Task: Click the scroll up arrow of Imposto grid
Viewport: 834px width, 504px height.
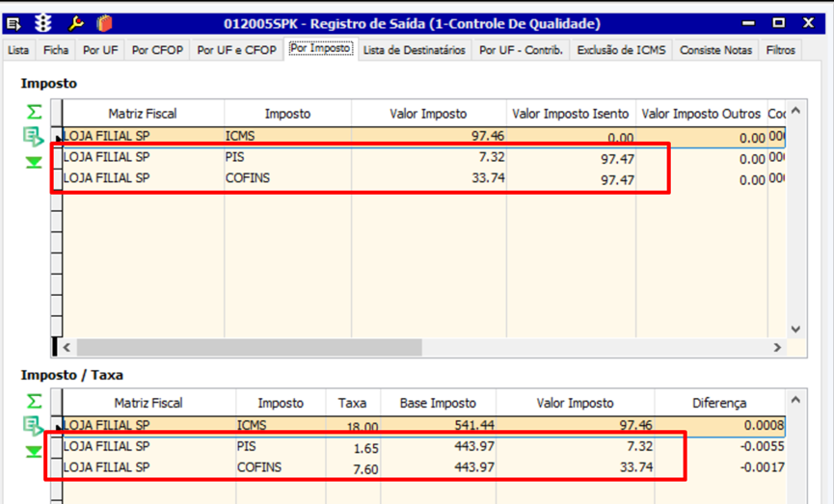Action: (795, 111)
